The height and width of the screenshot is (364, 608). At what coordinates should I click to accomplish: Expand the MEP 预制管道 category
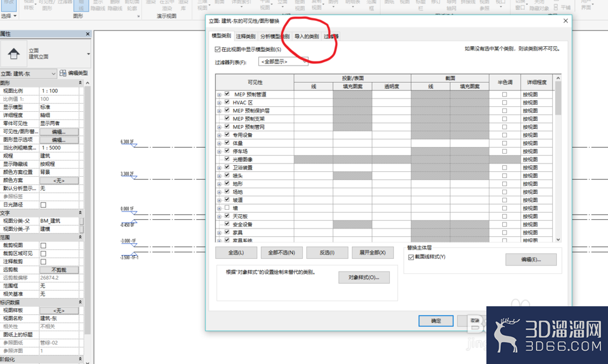(x=219, y=95)
